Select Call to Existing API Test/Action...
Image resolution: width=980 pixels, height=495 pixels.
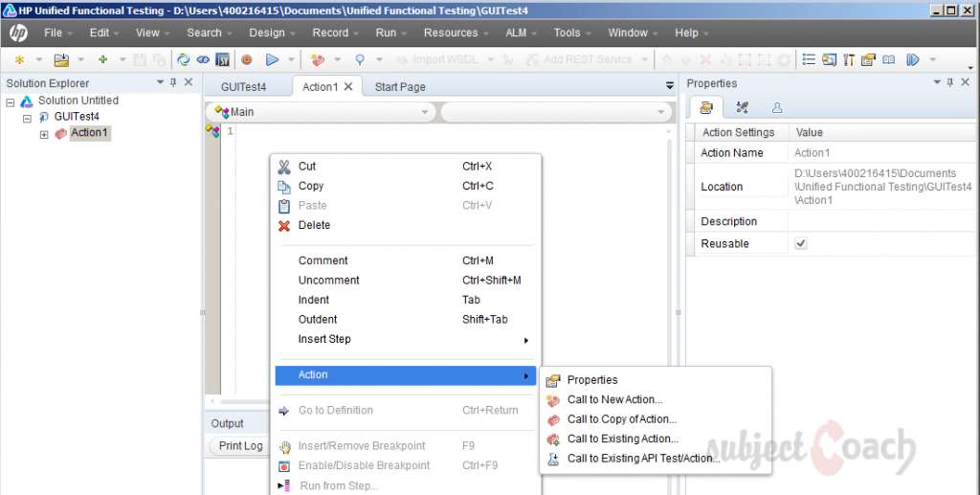[656, 459]
